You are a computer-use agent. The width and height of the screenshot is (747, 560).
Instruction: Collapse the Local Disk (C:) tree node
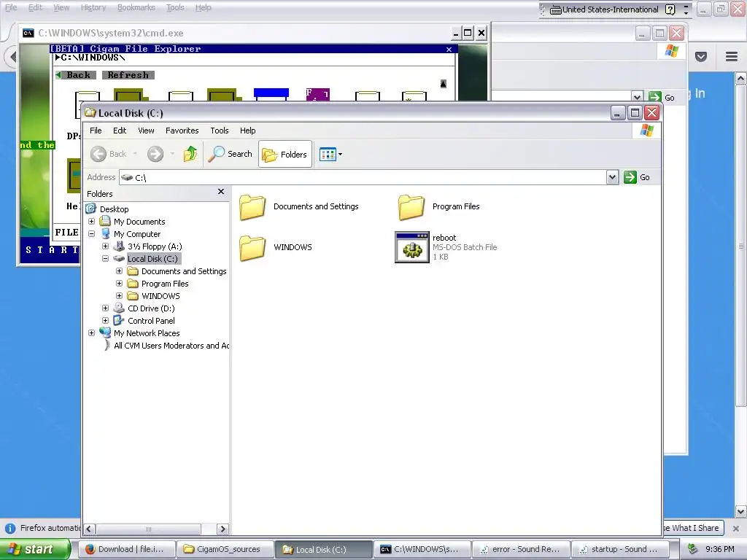[105, 259]
